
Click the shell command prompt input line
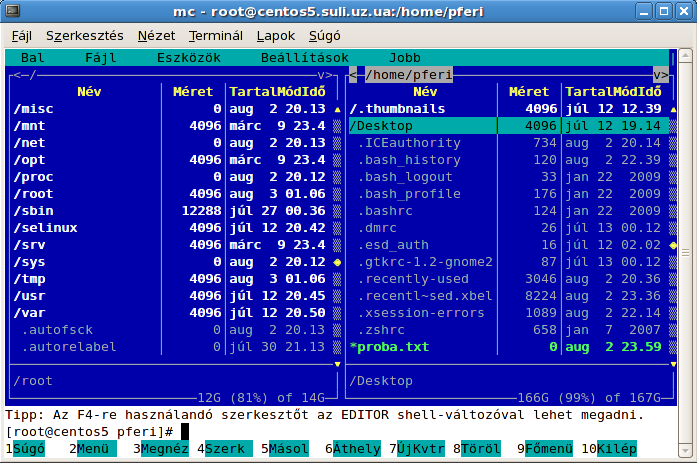tap(400, 431)
